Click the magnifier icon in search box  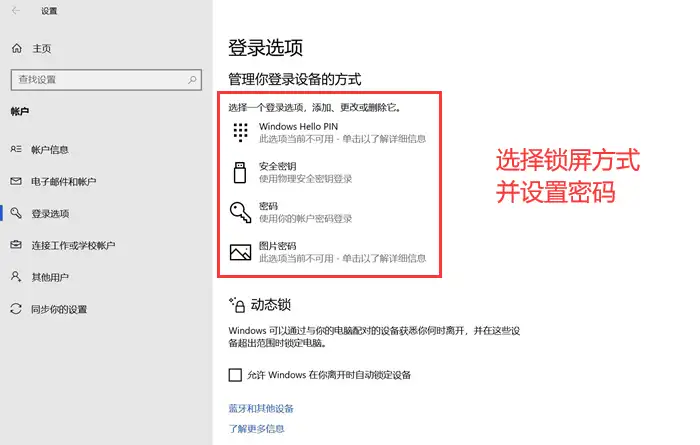pos(192,80)
